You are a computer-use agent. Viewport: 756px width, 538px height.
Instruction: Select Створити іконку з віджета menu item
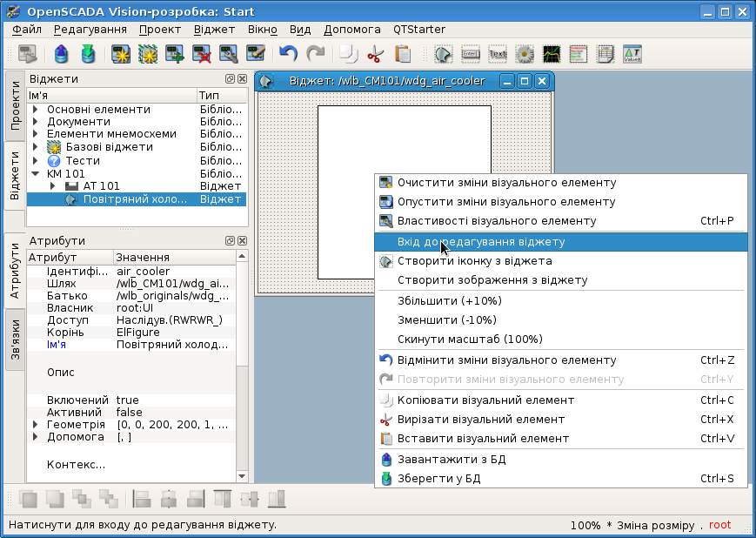click(474, 260)
